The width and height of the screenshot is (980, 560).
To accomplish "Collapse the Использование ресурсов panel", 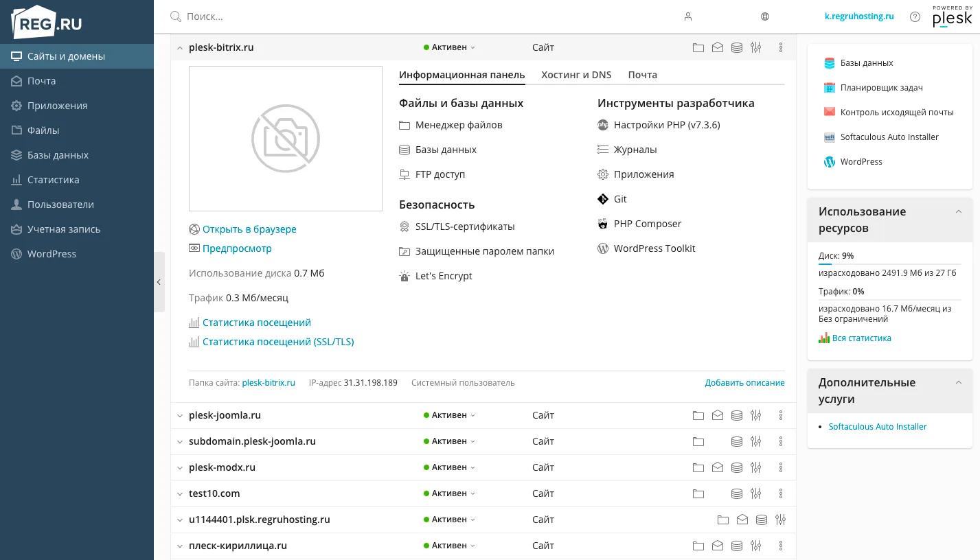I will click(x=959, y=212).
